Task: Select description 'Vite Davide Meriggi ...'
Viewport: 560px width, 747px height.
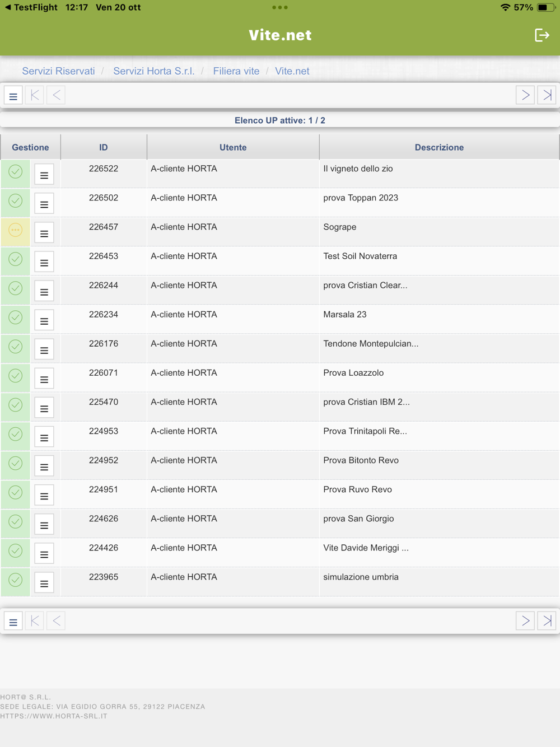Action: [366, 548]
